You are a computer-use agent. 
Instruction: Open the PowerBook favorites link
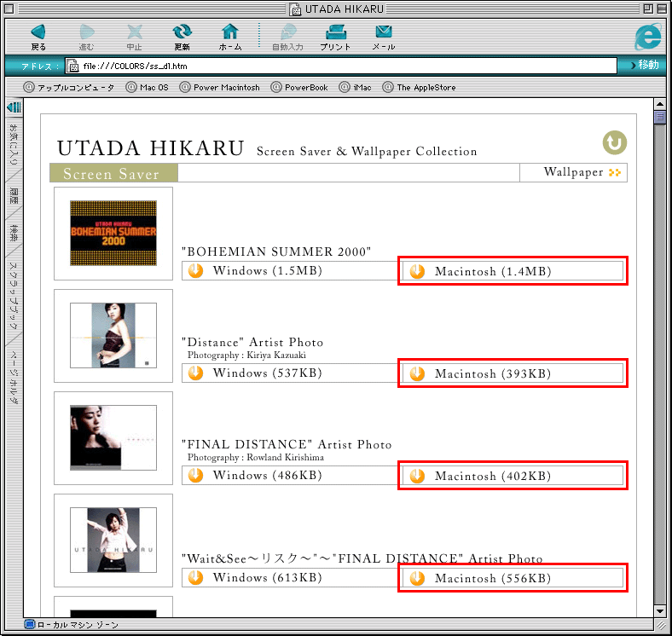pyautogui.click(x=299, y=88)
